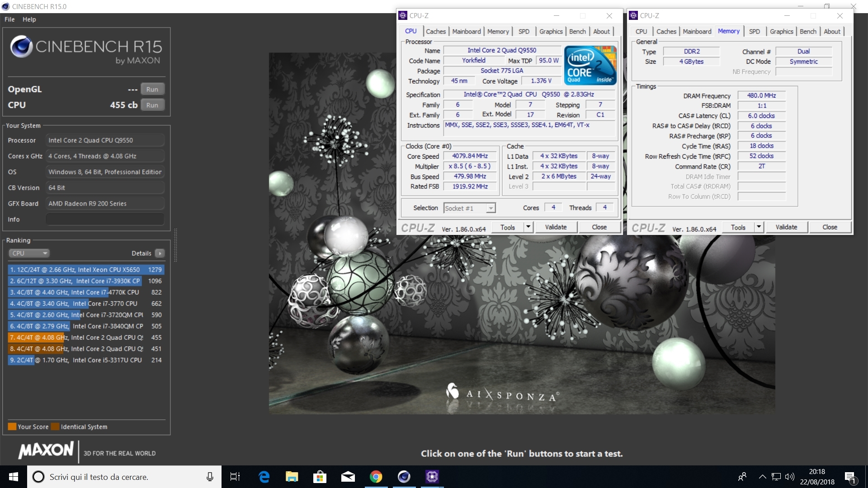Select ranking entry Intel Xeon CPU X5650
Image resolution: width=868 pixels, height=488 pixels.
(x=86, y=269)
